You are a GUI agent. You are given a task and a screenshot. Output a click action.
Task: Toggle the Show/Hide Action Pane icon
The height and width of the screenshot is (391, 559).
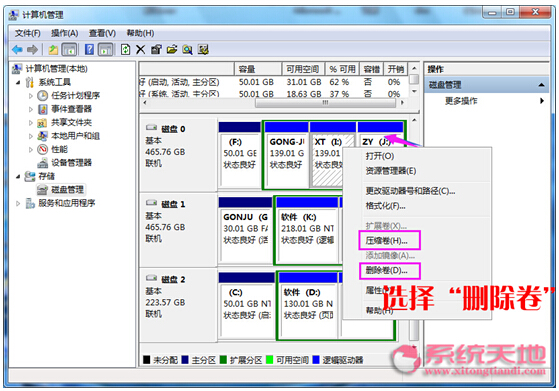(106, 50)
